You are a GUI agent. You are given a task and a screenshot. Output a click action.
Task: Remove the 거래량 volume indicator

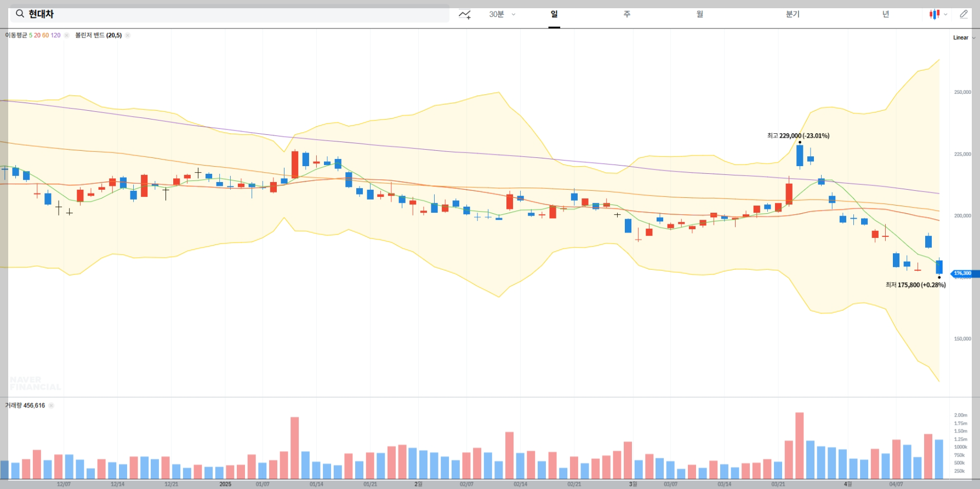51,406
